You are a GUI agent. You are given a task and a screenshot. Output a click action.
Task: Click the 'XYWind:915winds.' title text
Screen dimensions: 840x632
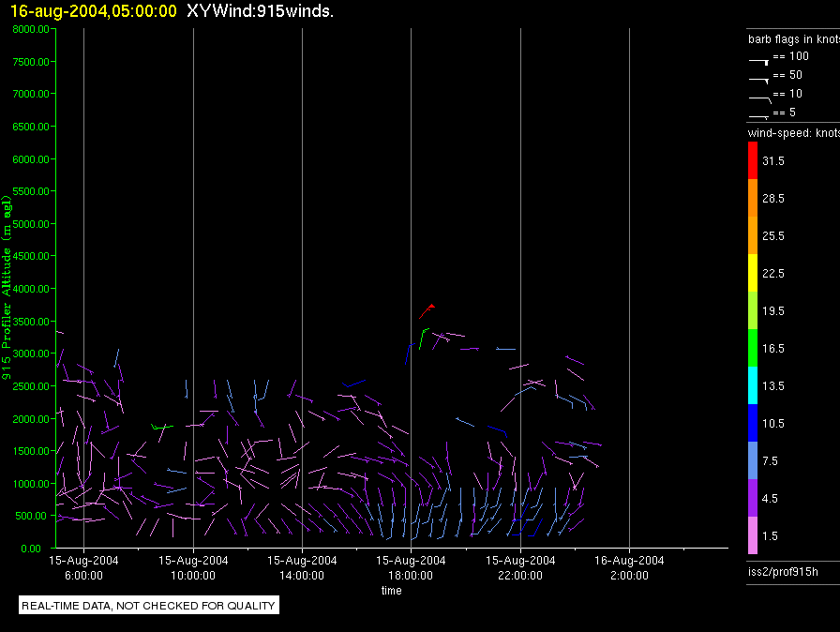261,10
